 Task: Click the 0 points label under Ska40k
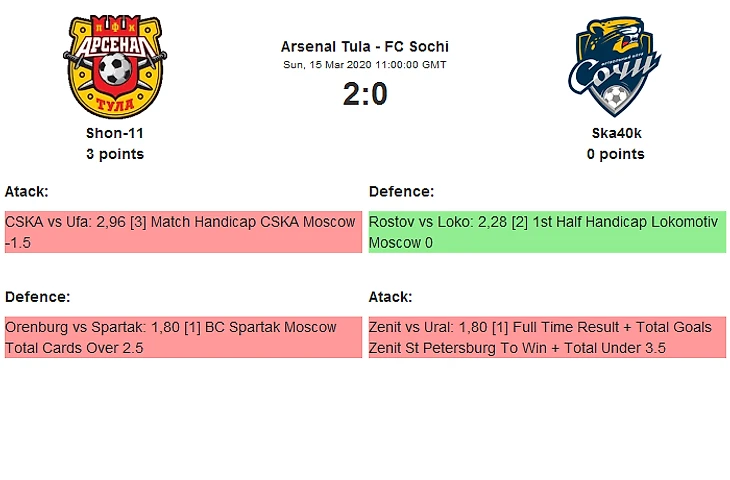[x=615, y=154]
